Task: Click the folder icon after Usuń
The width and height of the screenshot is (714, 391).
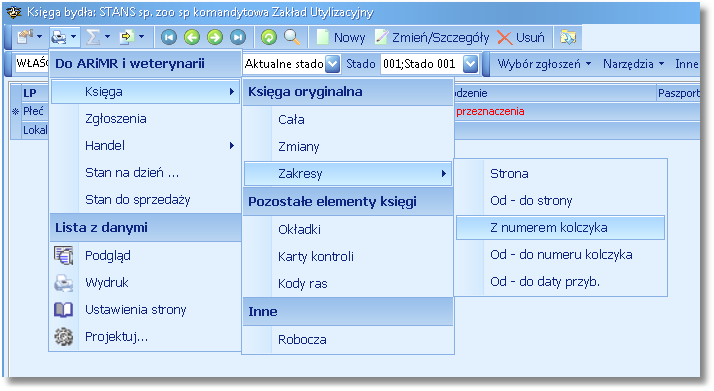Action: point(567,37)
